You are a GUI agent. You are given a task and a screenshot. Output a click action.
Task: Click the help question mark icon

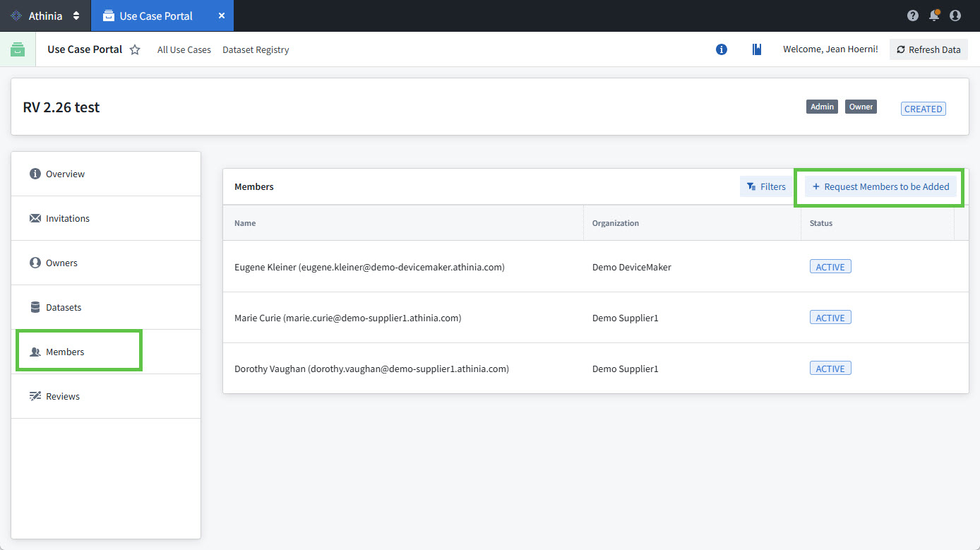(913, 16)
